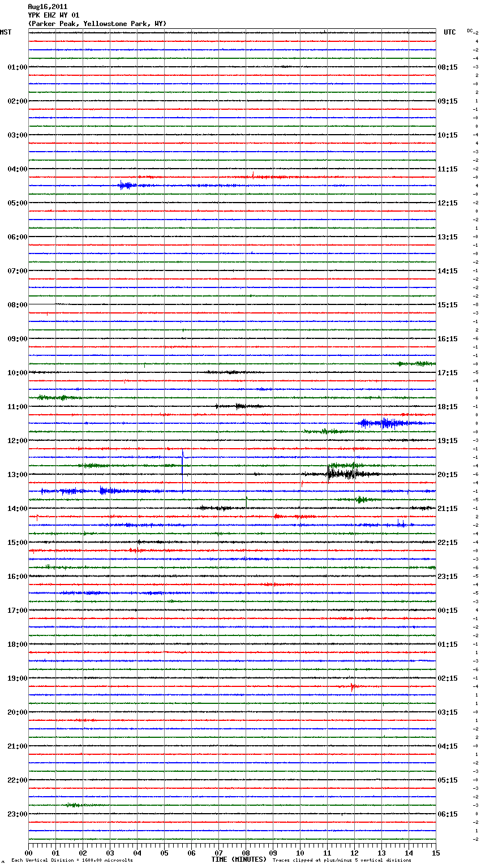Click the 18:15 UTC time label

pyautogui.click(x=448, y=407)
